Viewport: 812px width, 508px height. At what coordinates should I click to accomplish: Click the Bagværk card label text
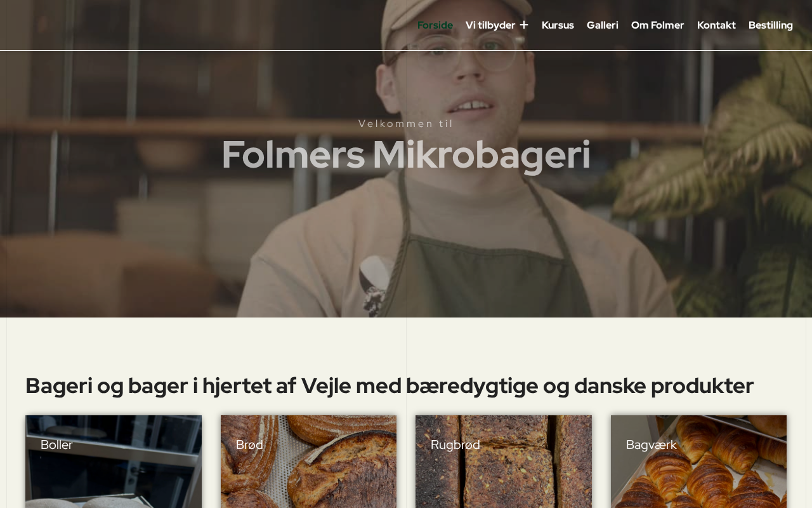tap(652, 444)
